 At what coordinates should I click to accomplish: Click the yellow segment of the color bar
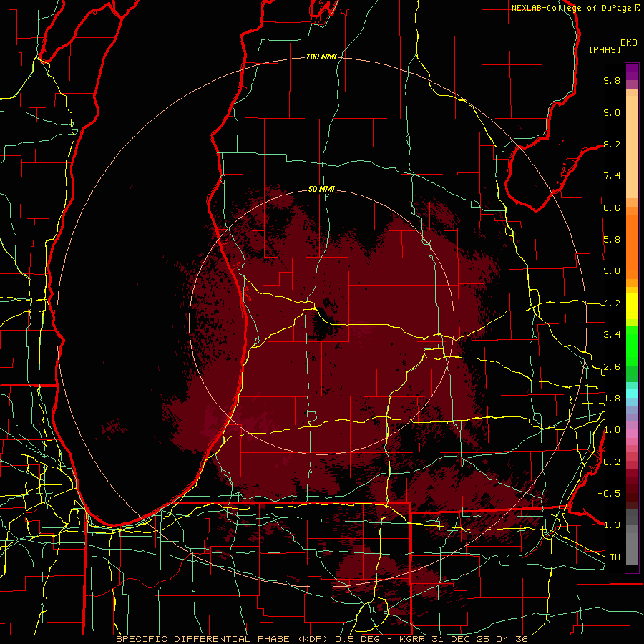632,306
